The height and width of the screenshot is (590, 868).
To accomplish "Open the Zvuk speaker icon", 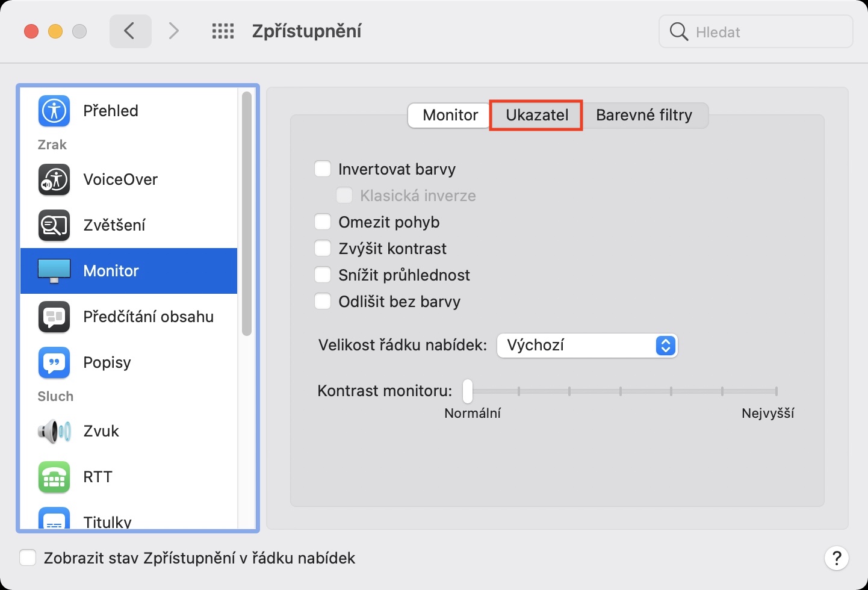I will pyautogui.click(x=54, y=431).
